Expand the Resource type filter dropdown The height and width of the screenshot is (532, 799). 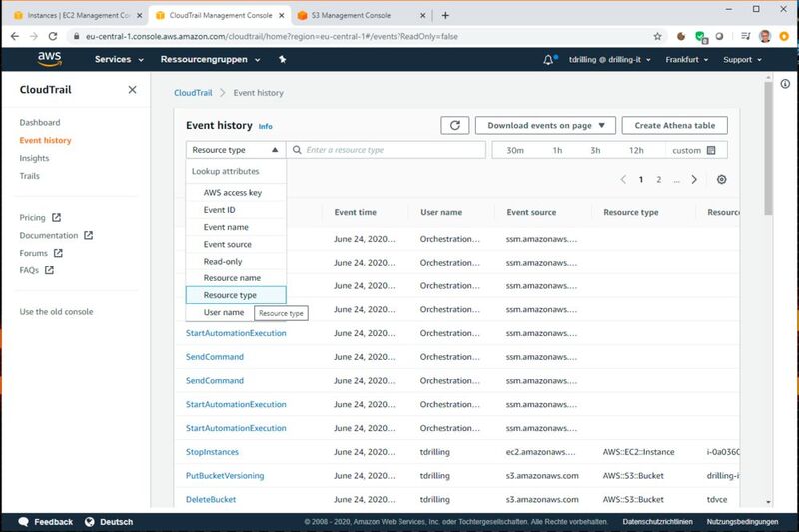point(235,150)
